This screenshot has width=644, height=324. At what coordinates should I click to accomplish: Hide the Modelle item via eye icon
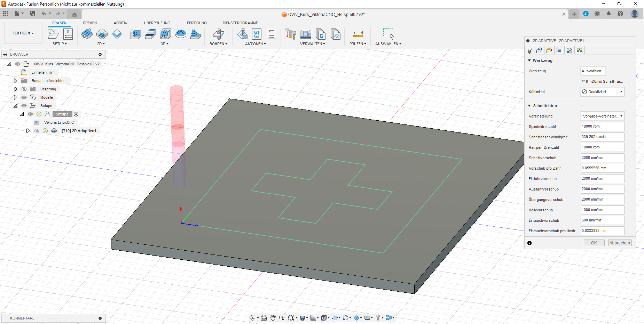(24, 97)
